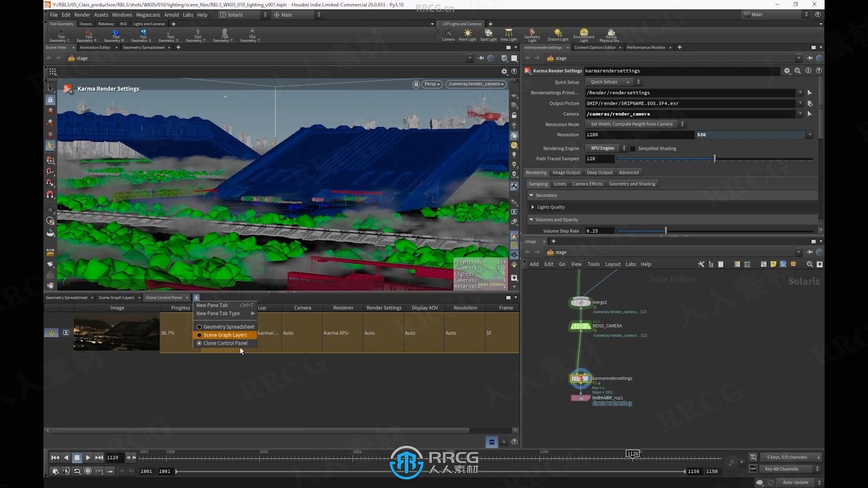Switch to the Geometry and Shading tab
Viewport: 868px width, 488px height.
pyautogui.click(x=632, y=184)
